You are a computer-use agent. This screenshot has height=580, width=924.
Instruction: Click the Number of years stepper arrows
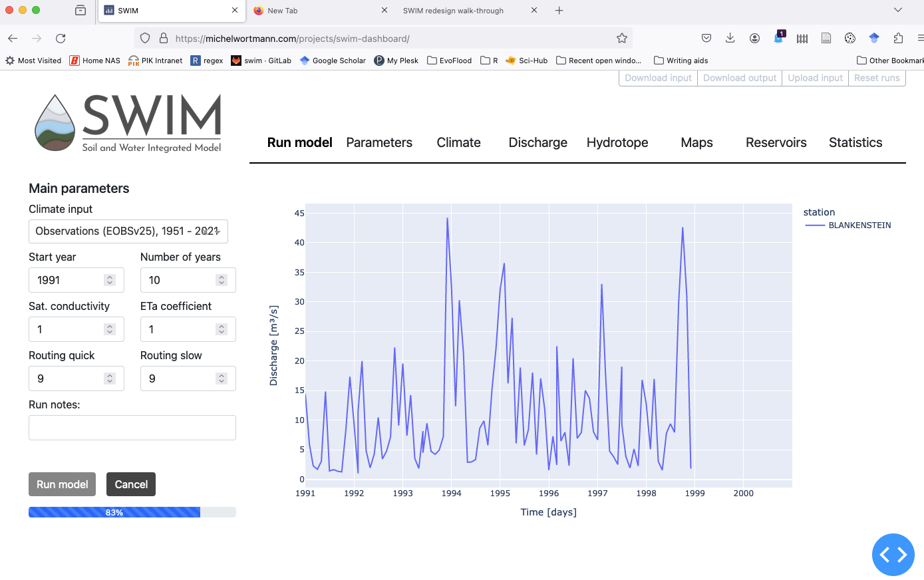222,280
